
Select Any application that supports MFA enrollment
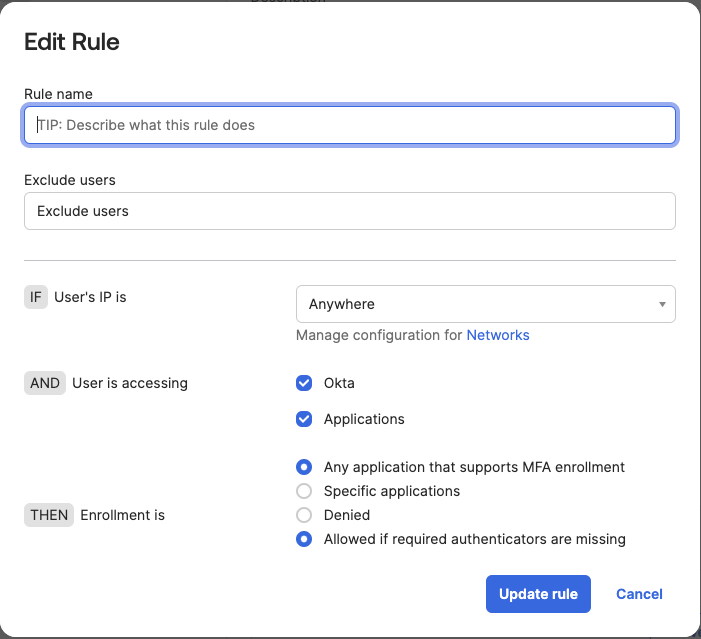tap(304, 467)
